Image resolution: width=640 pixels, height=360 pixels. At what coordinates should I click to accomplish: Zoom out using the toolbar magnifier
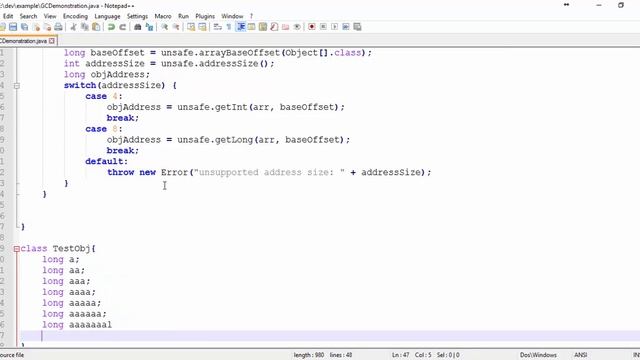pyautogui.click(x=176, y=27)
